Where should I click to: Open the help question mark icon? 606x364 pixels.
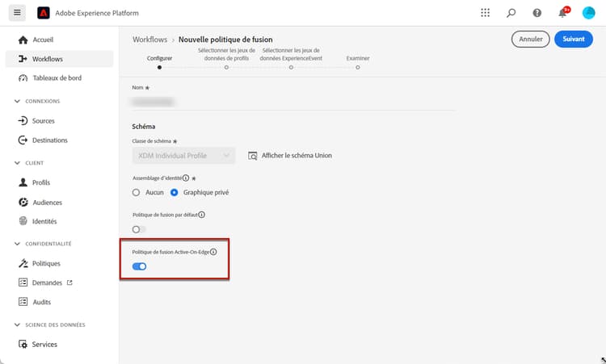(537, 13)
